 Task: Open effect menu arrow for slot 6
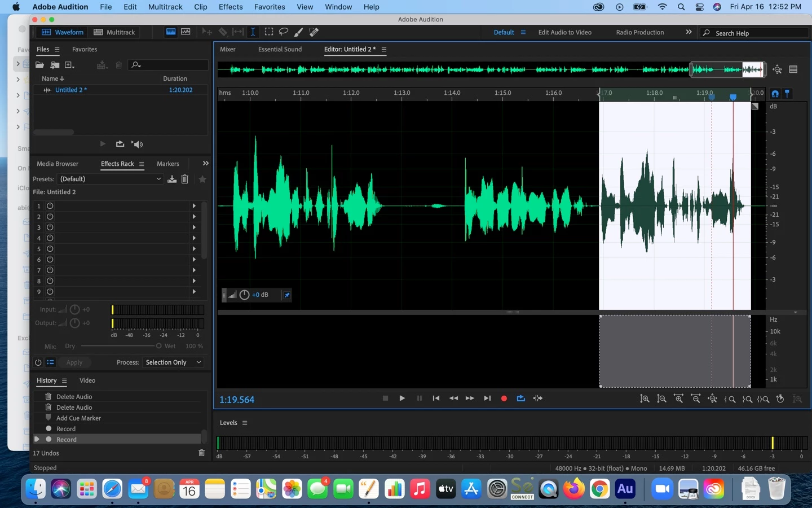194,260
